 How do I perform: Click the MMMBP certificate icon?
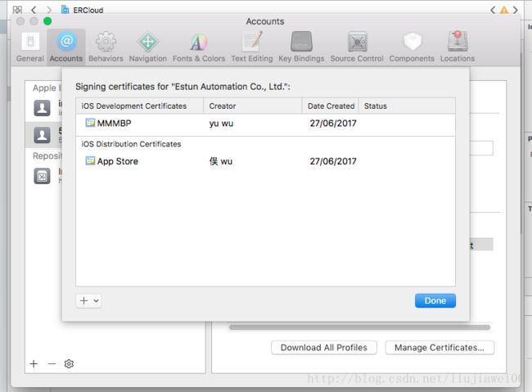coord(90,123)
